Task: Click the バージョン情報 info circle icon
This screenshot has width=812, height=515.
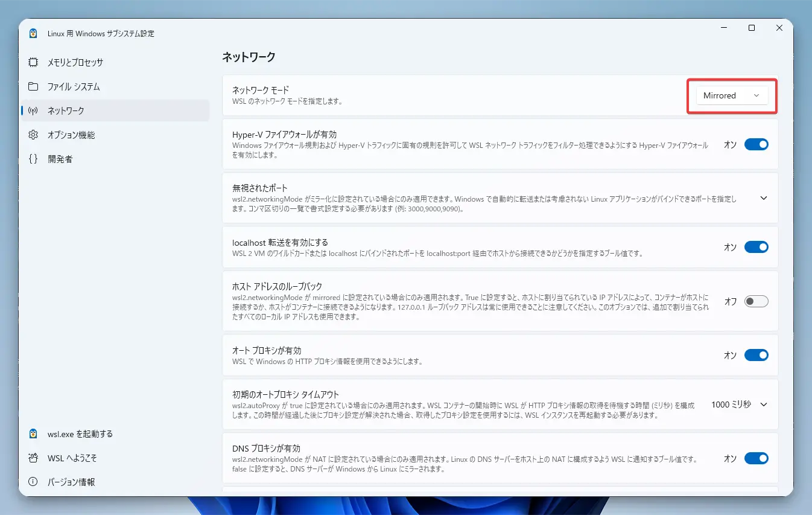Action: [x=33, y=482]
